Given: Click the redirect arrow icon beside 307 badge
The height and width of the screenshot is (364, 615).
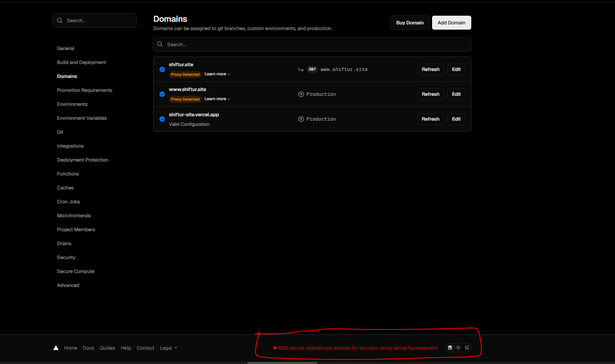Looking at the screenshot, I should pos(301,69).
